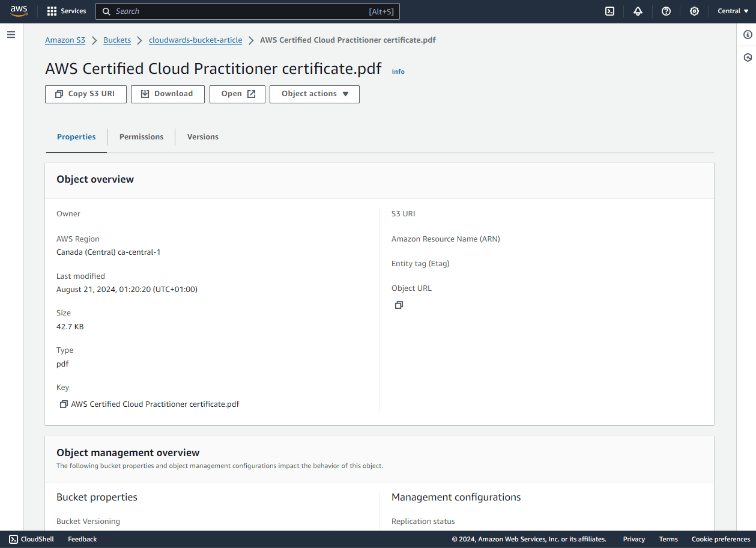
Task: Click the 42.7 KB size value
Action: pyautogui.click(x=70, y=327)
